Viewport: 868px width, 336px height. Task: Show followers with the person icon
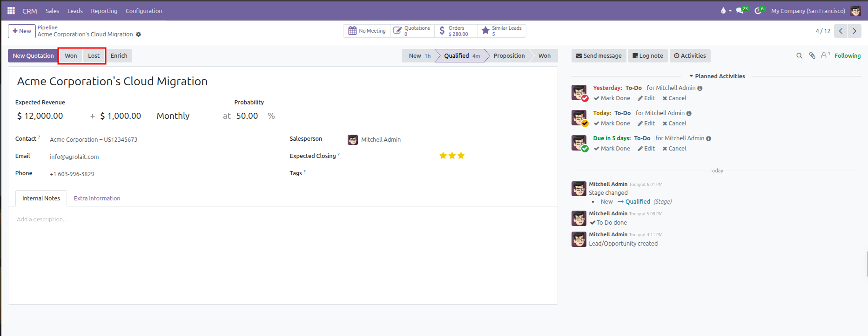pyautogui.click(x=825, y=55)
